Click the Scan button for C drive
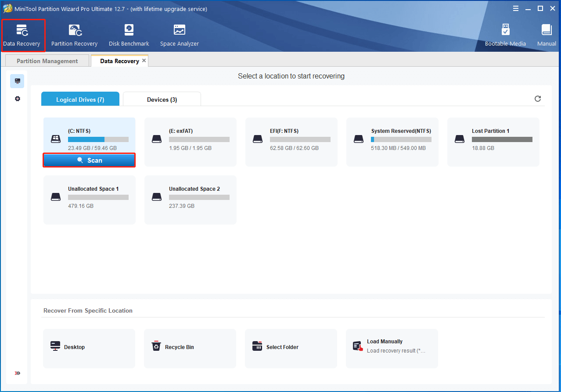The height and width of the screenshot is (392, 561). (x=89, y=160)
